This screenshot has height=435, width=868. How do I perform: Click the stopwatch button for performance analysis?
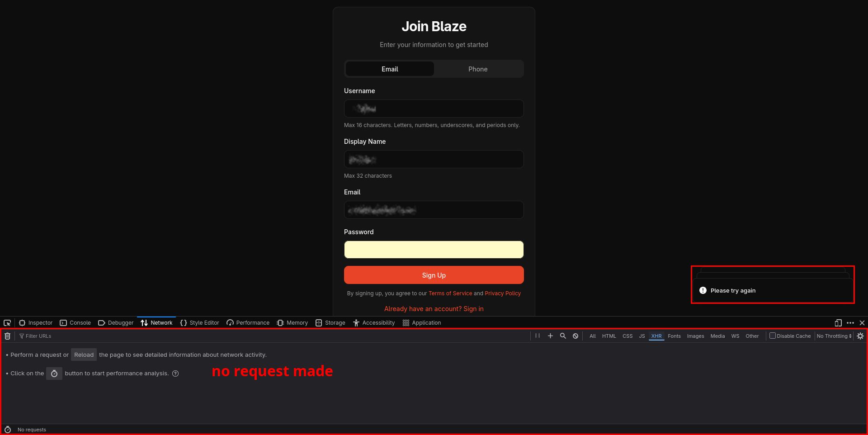54,374
